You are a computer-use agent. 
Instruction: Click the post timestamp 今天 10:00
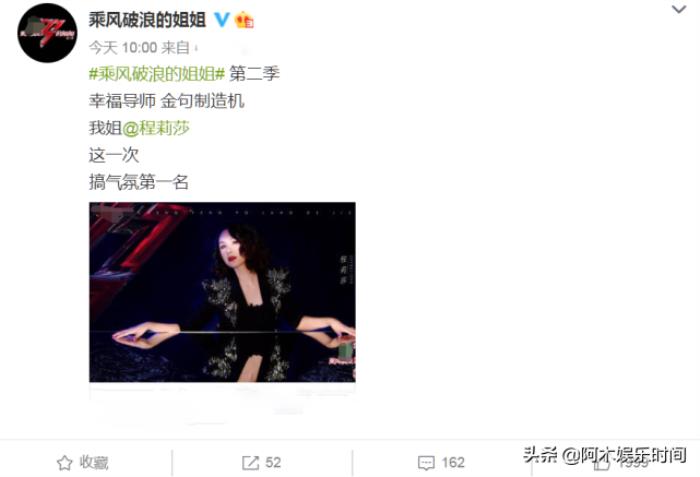point(123,47)
